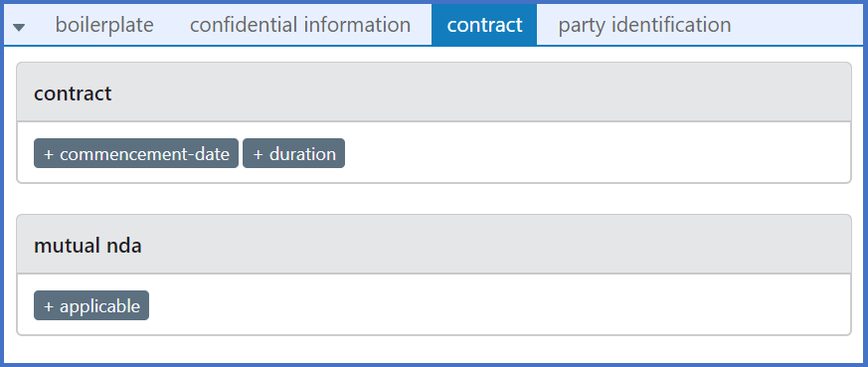Open the confidential information tab
868x367 pixels.
[x=300, y=25]
